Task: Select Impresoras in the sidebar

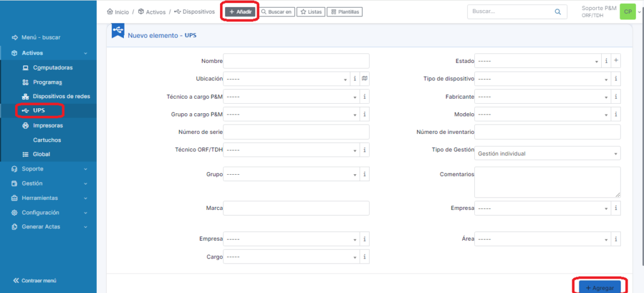Action: click(x=47, y=125)
